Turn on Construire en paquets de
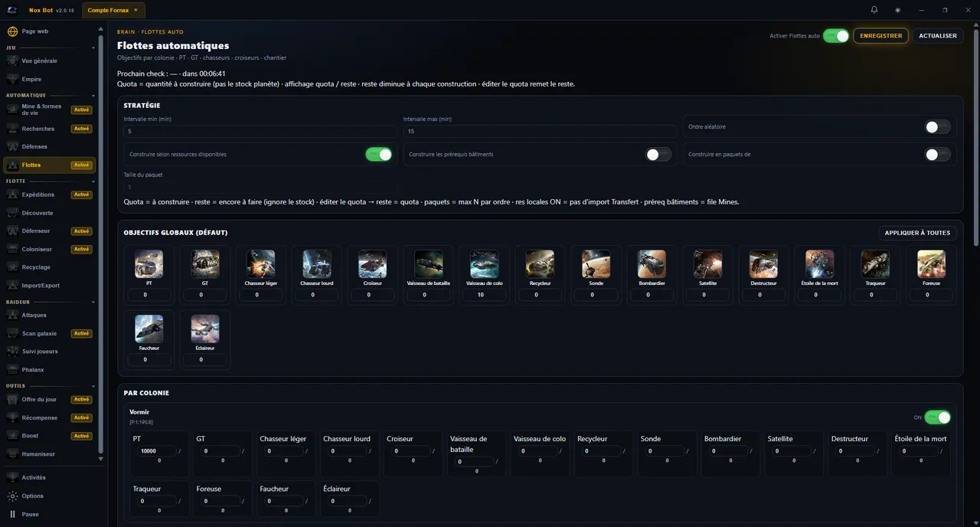 938,155
